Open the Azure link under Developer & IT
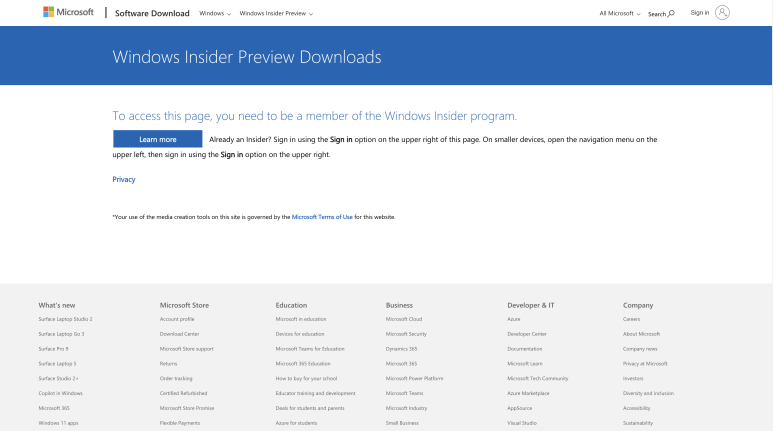Screen dimensions: 773x431 coord(514,319)
